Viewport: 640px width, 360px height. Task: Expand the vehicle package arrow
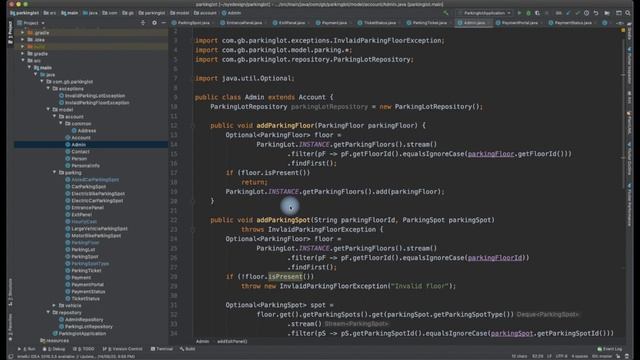[x=55, y=305]
